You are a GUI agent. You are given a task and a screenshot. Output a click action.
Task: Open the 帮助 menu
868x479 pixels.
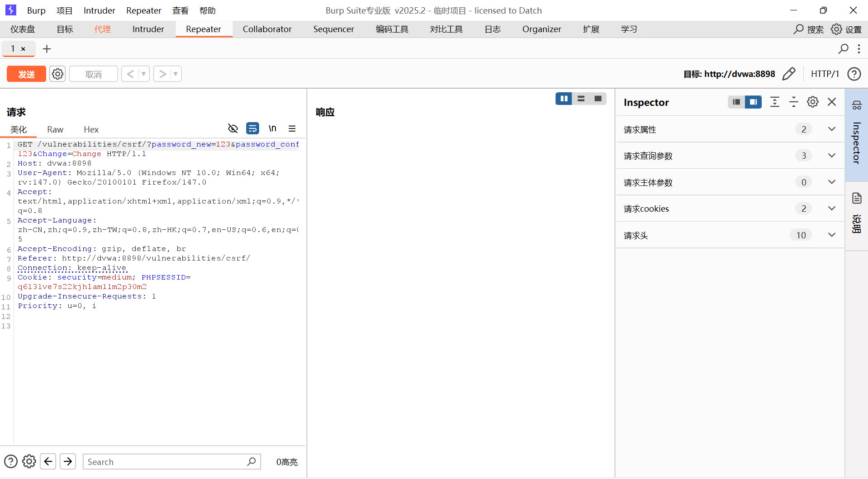pos(207,10)
